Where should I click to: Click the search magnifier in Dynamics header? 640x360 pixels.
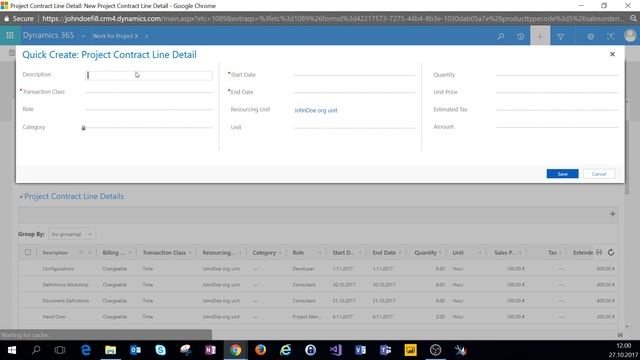point(500,36)
